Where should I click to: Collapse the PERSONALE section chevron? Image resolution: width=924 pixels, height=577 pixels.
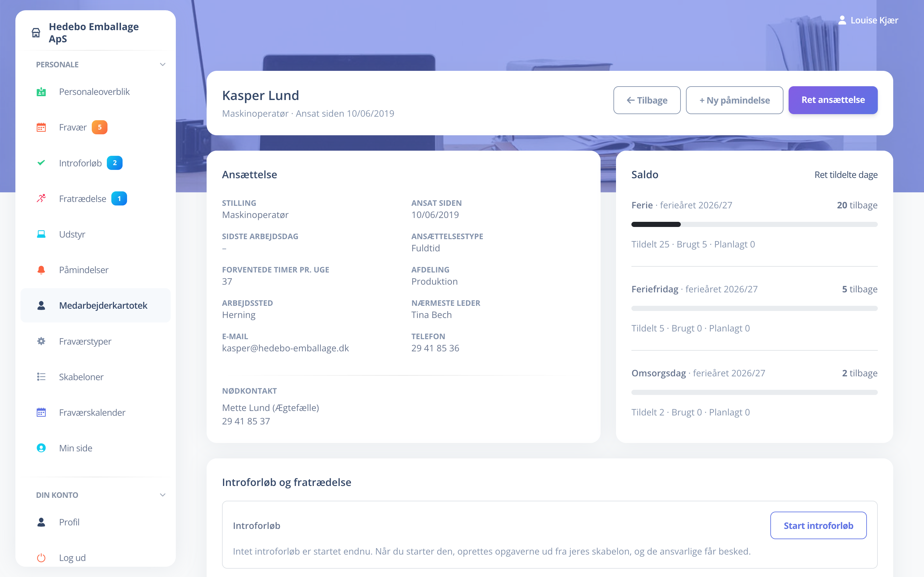(163, 64)
